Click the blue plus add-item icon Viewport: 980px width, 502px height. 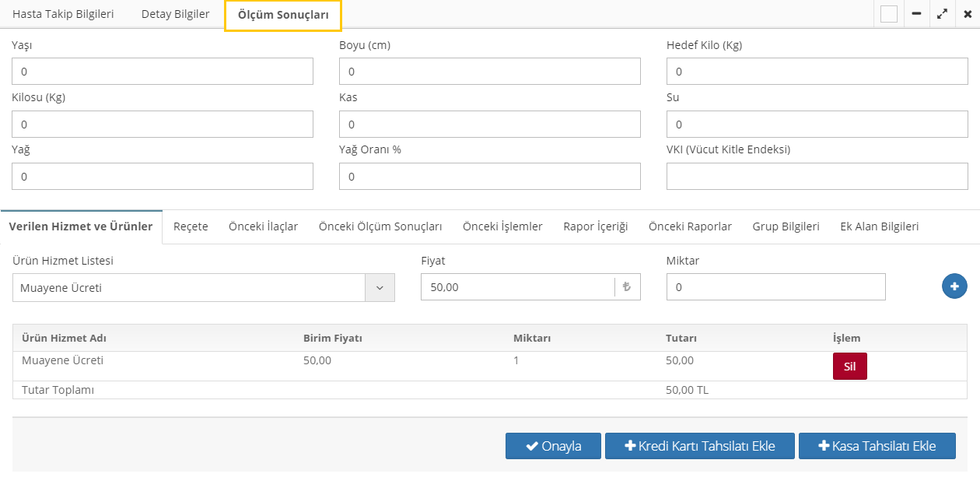click(954, 286)
